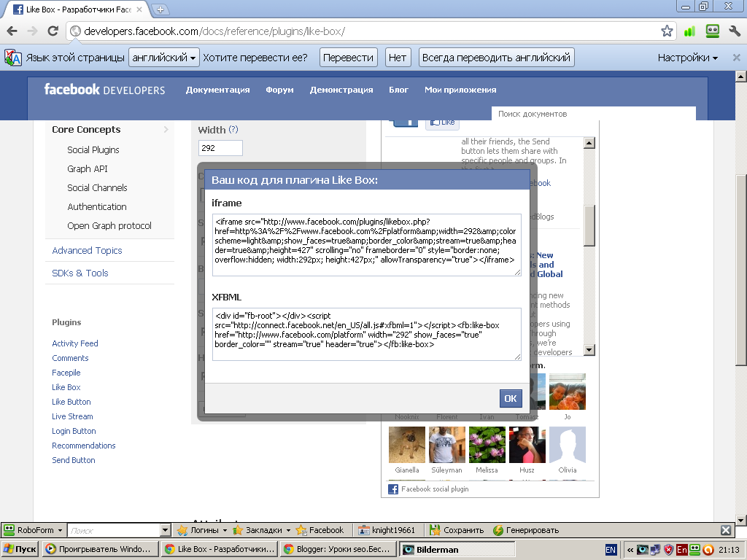Click the Like button in the preview

pos(443,122)
